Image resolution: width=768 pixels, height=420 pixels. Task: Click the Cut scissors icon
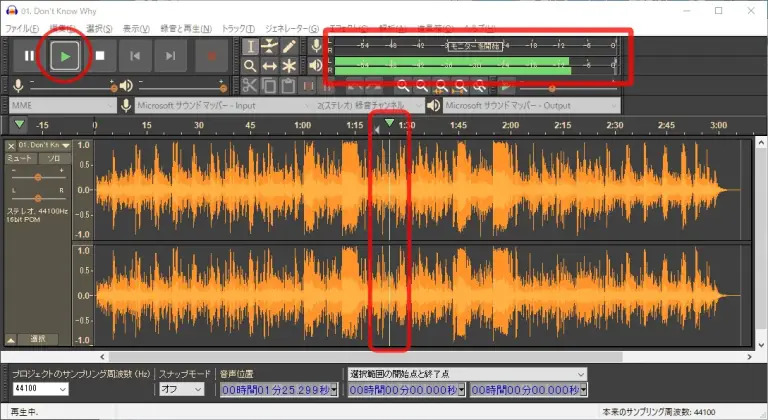click(250, 86)
